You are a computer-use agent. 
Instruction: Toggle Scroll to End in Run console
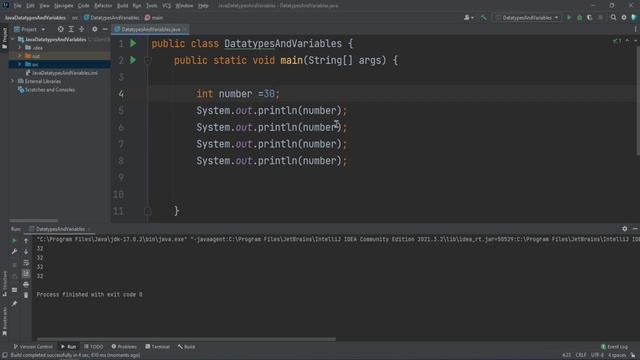pyautogui.click(x=26, y=273)
